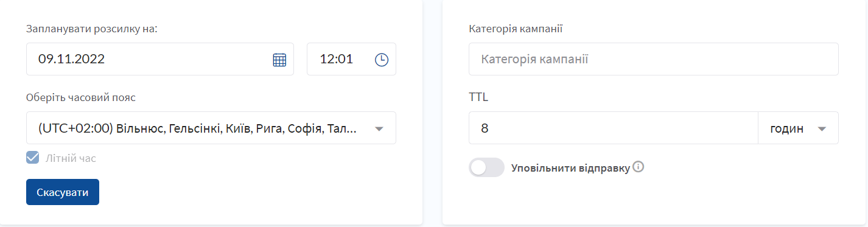Click the Літній час label text
868x227 pixels.
click(71, 158)
